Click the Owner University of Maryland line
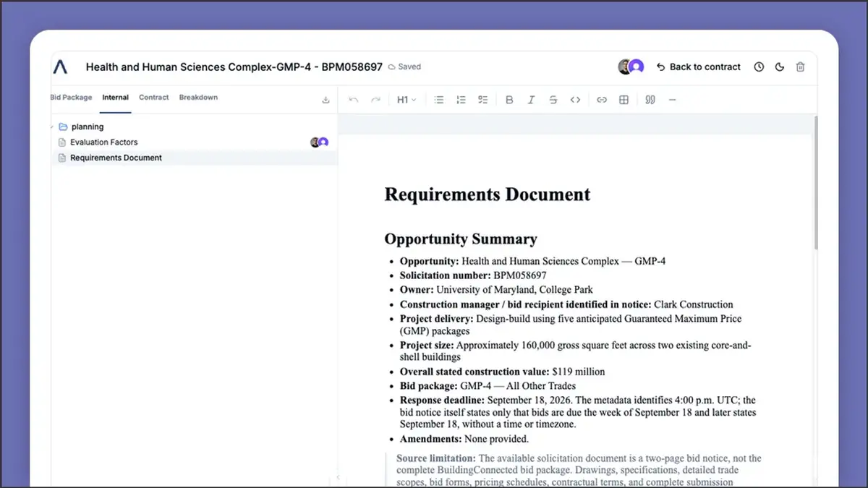The image size is (868, 488). [x=496, y=290]
